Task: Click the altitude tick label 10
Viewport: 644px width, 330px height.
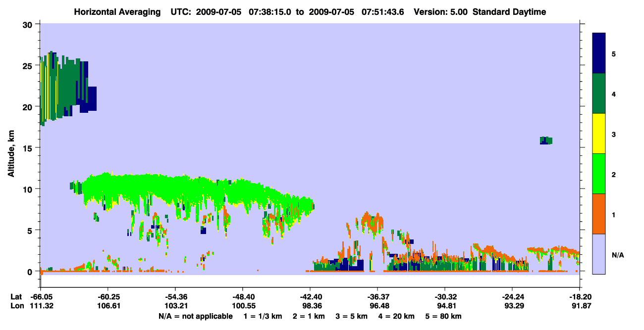Action: 29,189
